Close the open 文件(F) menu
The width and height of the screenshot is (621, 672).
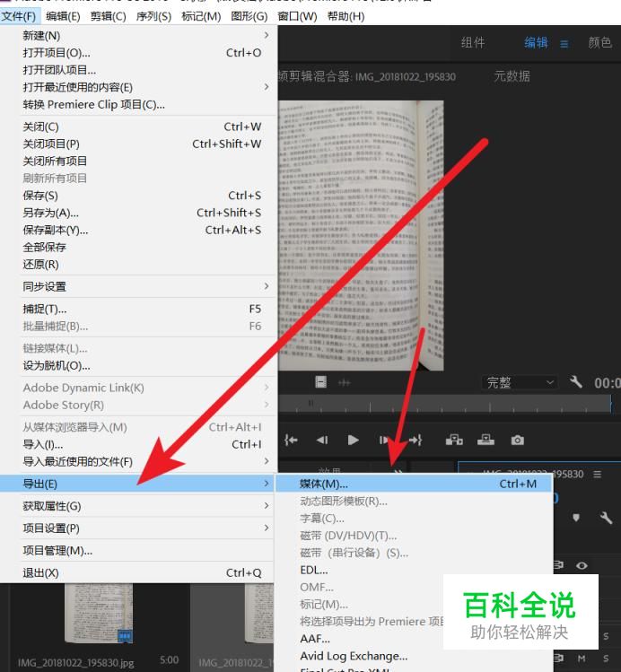19,16
